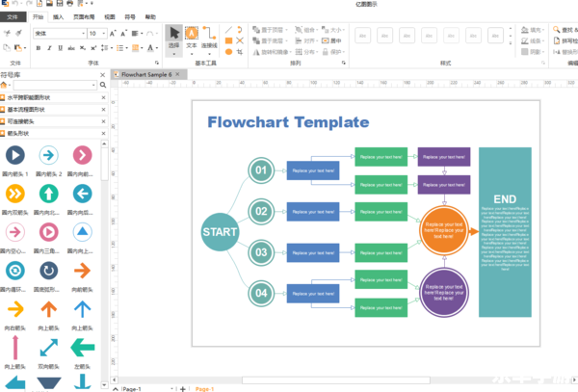The height and width of the screenshot is (392, 578).
Task: Click the 居中 center icon in arrange group
Action: point(331,40)
